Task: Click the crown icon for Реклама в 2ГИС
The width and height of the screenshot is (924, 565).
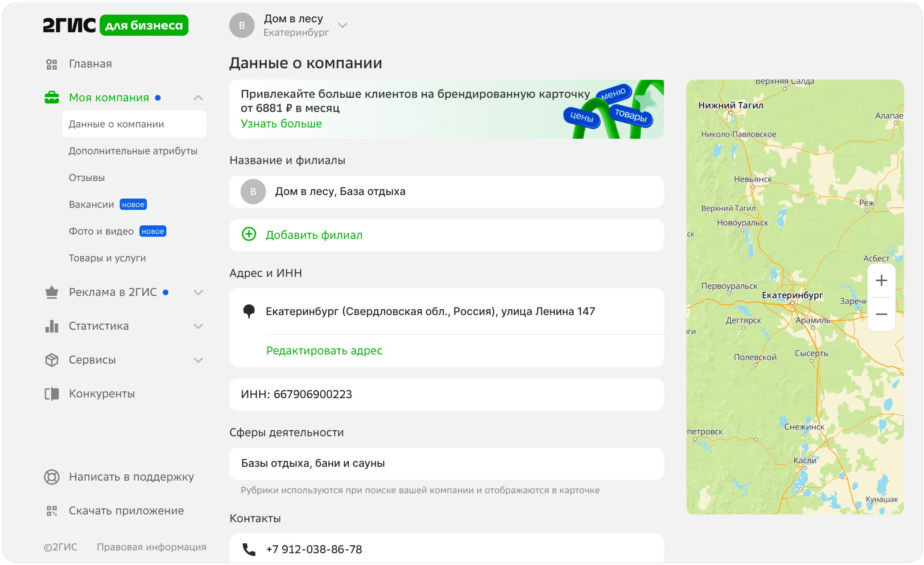Action: pos(52,292)
